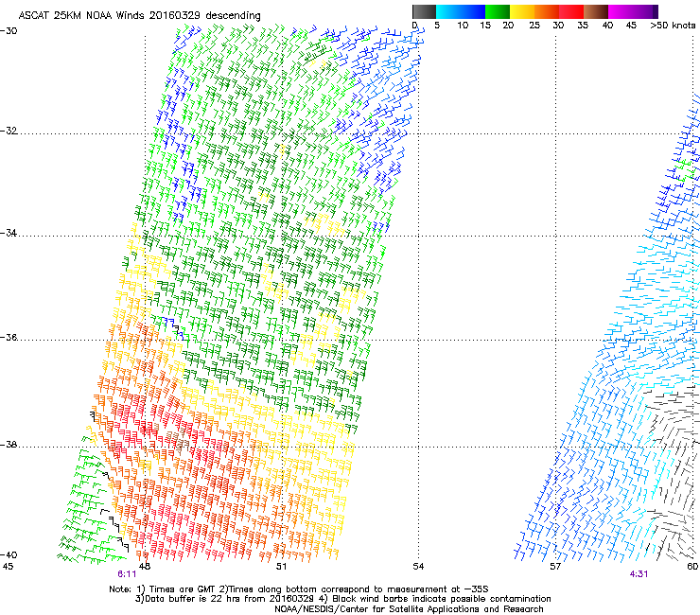
Task: Select the magenta-purple 40-50 knot color bar segment
Action: click(630, 11)
